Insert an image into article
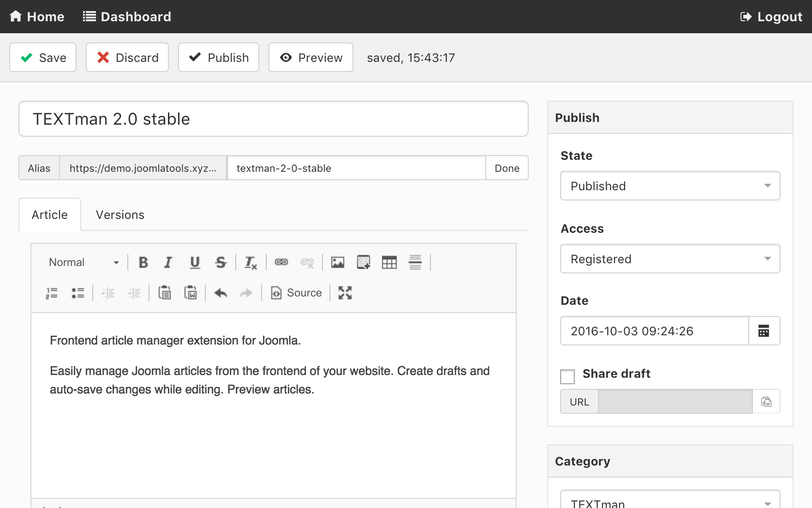 coord(338,262)
